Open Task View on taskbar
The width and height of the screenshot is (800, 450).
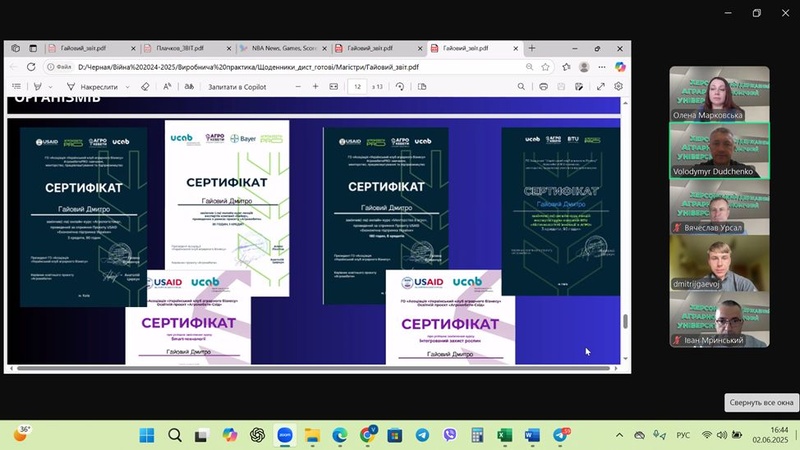pos(202,435)
